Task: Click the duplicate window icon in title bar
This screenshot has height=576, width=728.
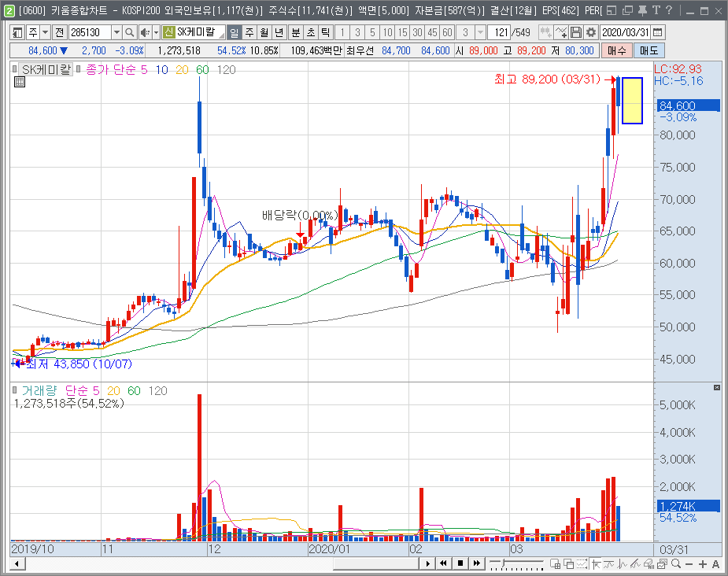Action: pos(627,10)
